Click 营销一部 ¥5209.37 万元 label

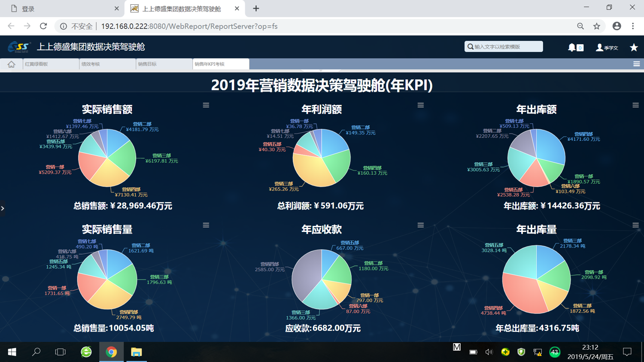55,170
